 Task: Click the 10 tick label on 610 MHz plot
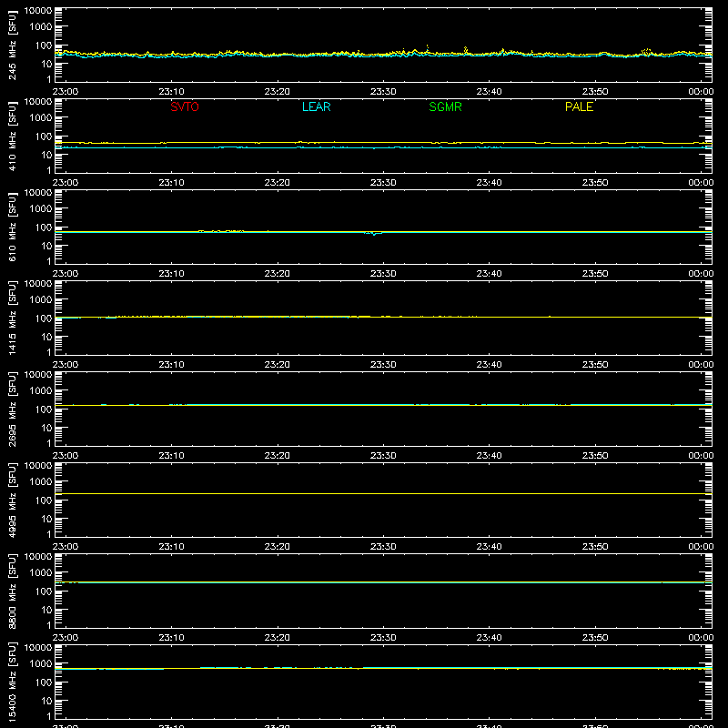pyautogui.click(x=46, y=246)
